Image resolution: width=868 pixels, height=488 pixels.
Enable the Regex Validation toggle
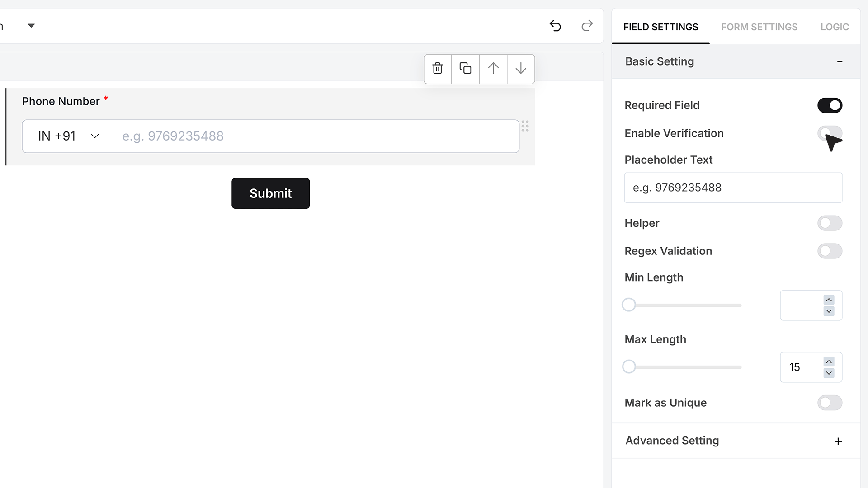click(830, 251)
